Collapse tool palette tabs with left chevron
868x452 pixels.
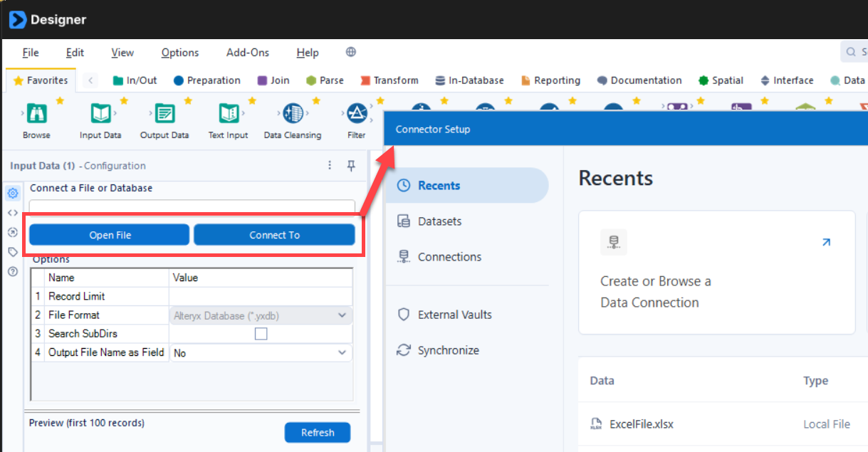click(x=90, y=80)
